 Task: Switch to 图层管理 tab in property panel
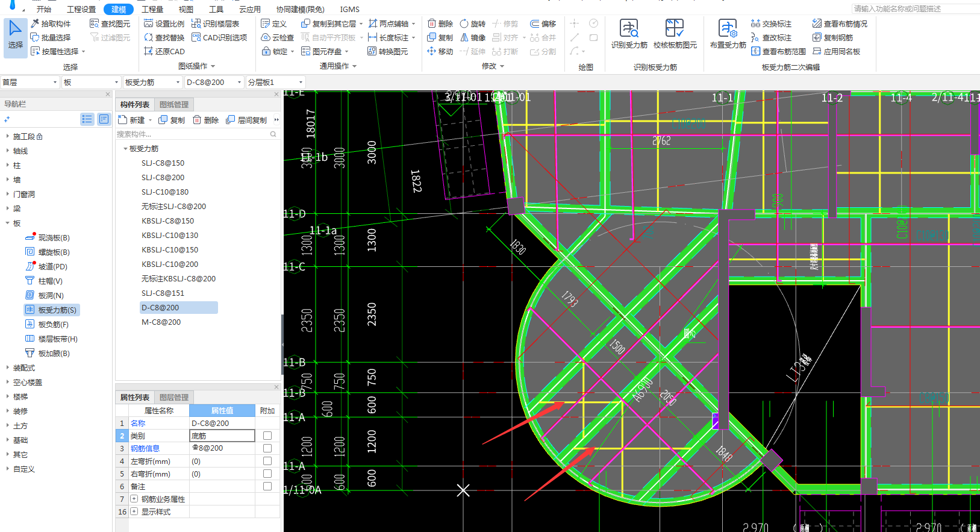(x=174, y=397)
